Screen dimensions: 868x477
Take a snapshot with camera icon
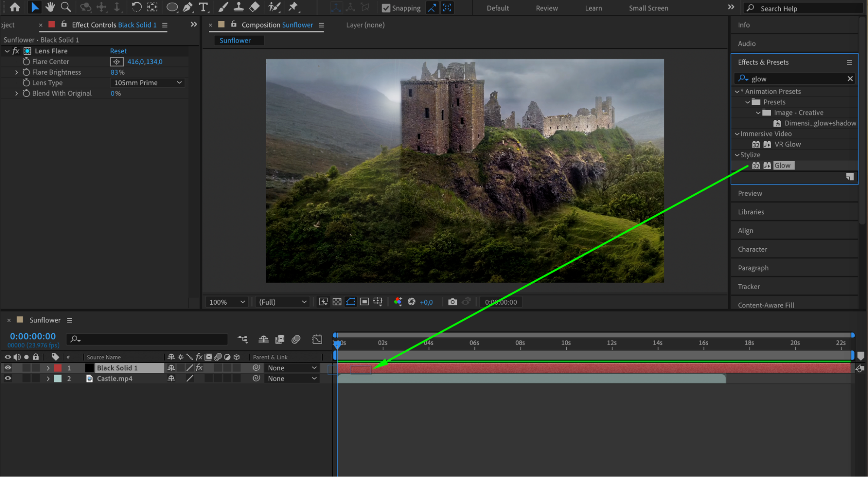(x=452, y=302)
